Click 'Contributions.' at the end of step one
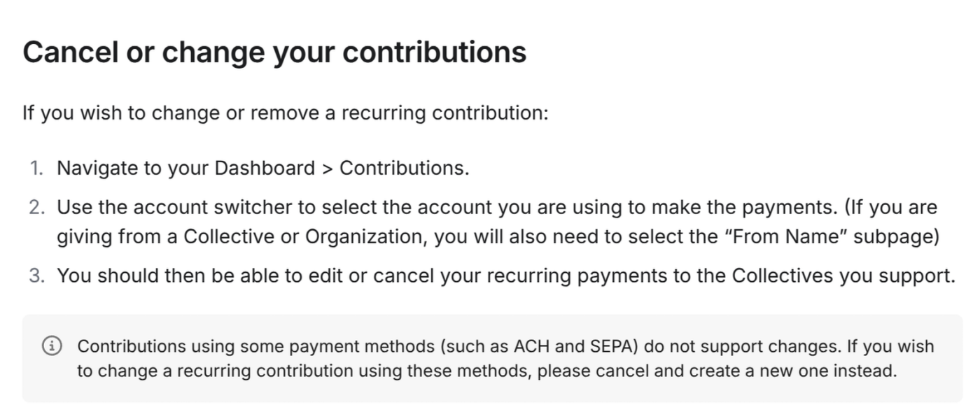 point(405,169)
